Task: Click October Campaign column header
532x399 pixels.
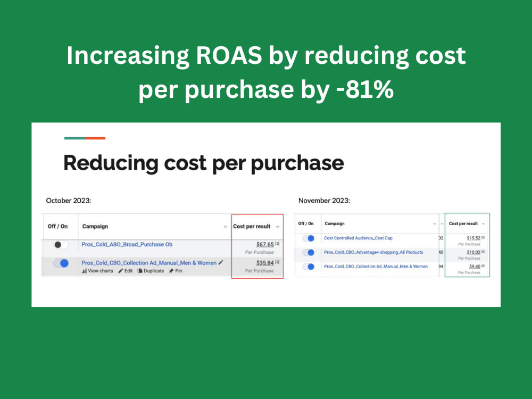Action: [95, 226]
